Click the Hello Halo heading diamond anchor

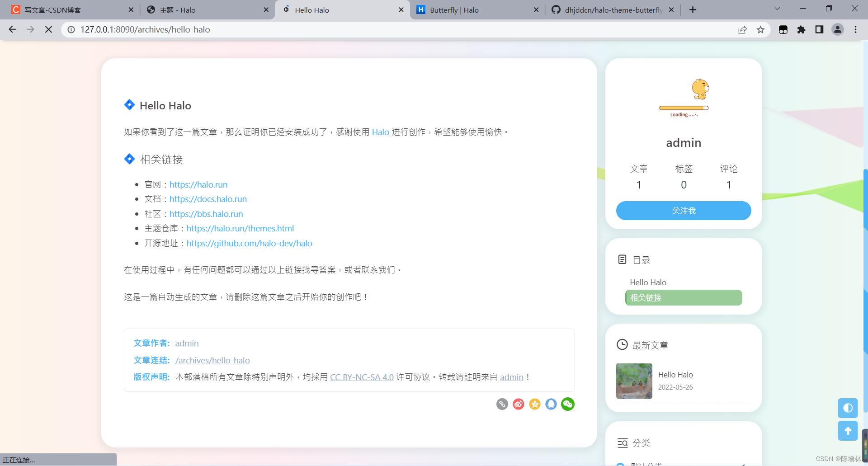[x=129, y=105]
